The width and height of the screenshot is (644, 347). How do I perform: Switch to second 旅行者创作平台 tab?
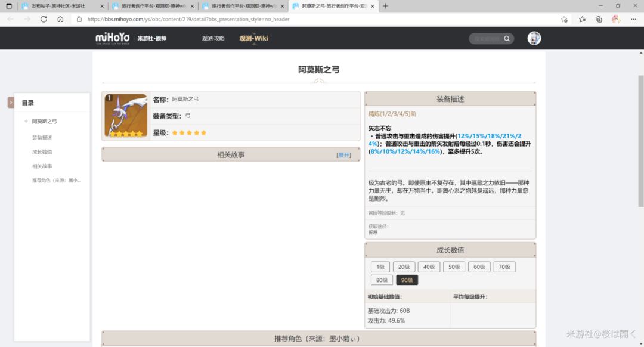click(153, 6)
